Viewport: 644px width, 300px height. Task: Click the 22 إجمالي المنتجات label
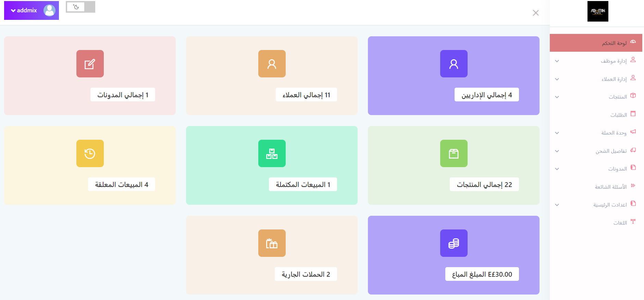pyautogui.click(x=484, y=184)
